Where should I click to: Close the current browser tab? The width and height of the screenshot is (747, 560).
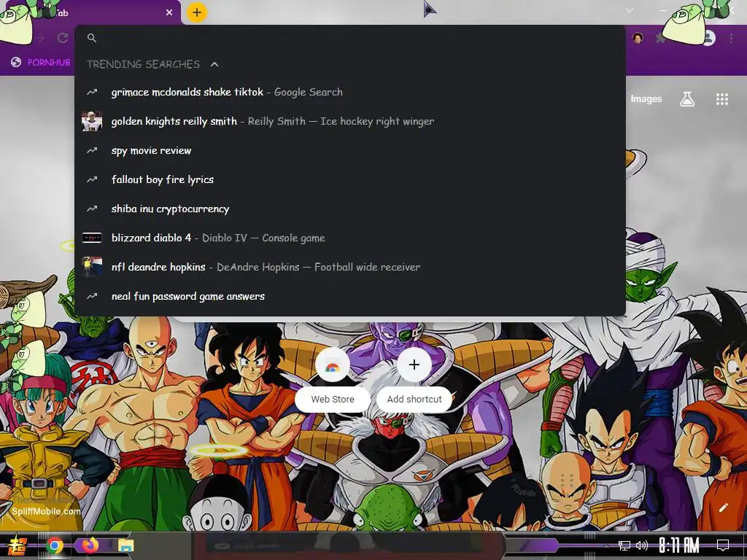169,12
